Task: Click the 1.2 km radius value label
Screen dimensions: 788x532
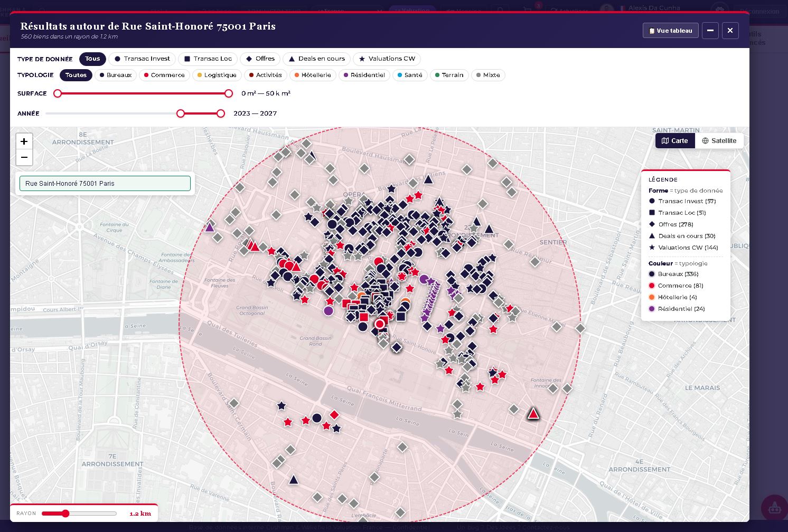Action: tap(140, 514)
